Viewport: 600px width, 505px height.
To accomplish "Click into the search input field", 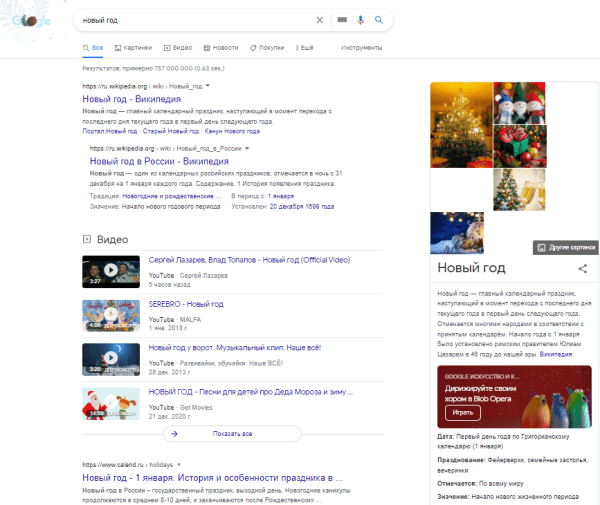I will (190, 20).
